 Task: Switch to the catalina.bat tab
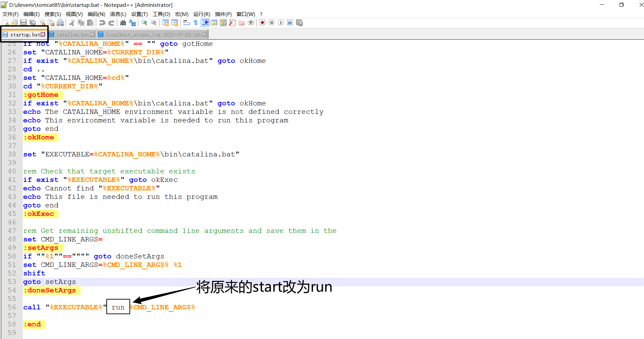(72, 35)
